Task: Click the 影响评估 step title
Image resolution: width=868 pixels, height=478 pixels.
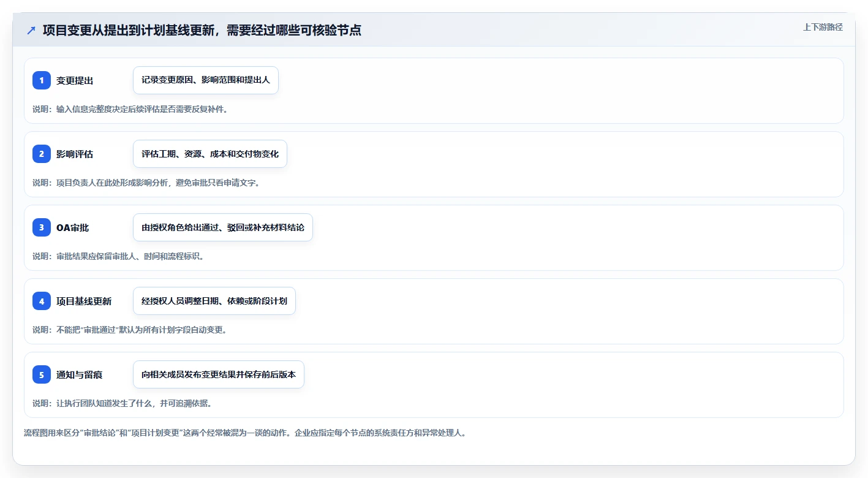Action: (x=75, y=154)
